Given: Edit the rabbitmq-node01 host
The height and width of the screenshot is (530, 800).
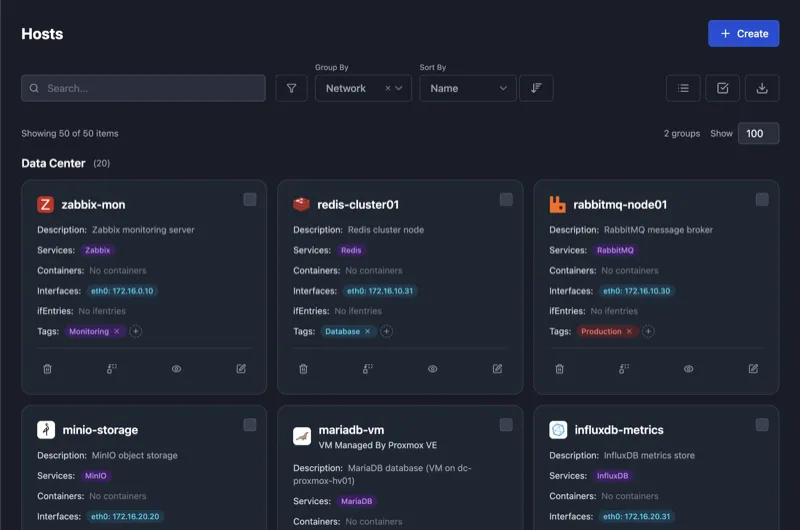Looking at the screenshot, I should click(753, 369).
